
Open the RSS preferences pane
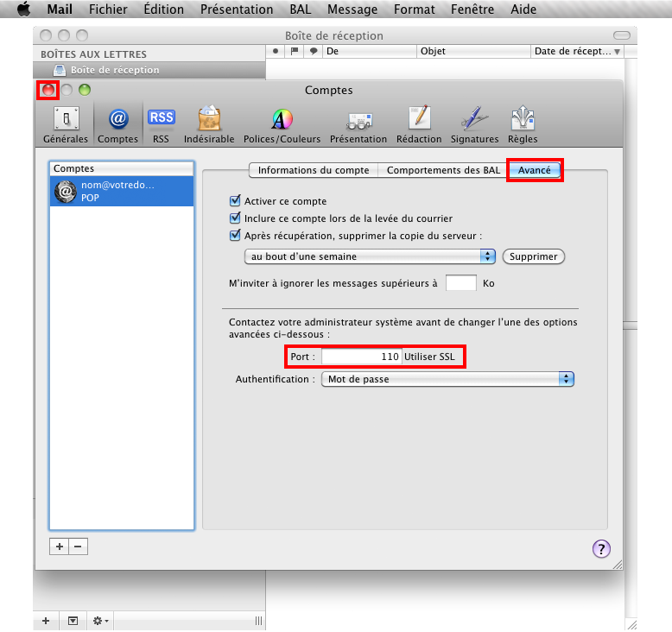click(x=161, y=124)
